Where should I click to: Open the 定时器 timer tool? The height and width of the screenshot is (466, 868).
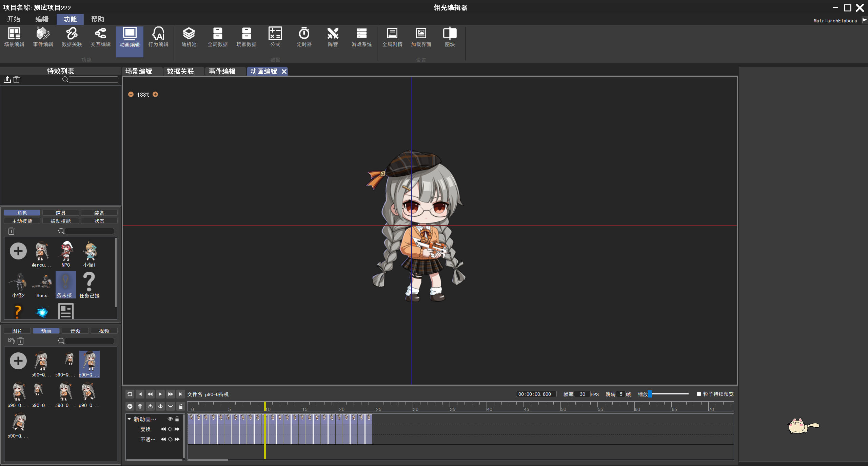(x=304, y=37)
